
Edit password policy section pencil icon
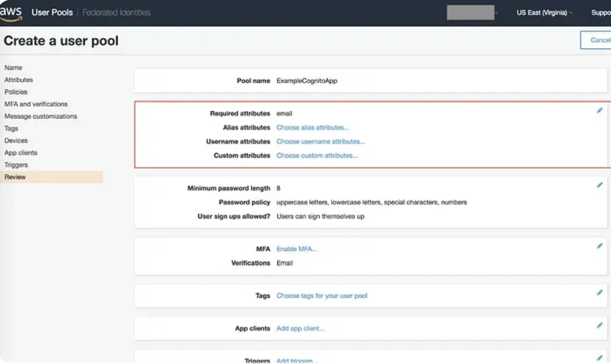pyautogui.click(x=599, y=185)
